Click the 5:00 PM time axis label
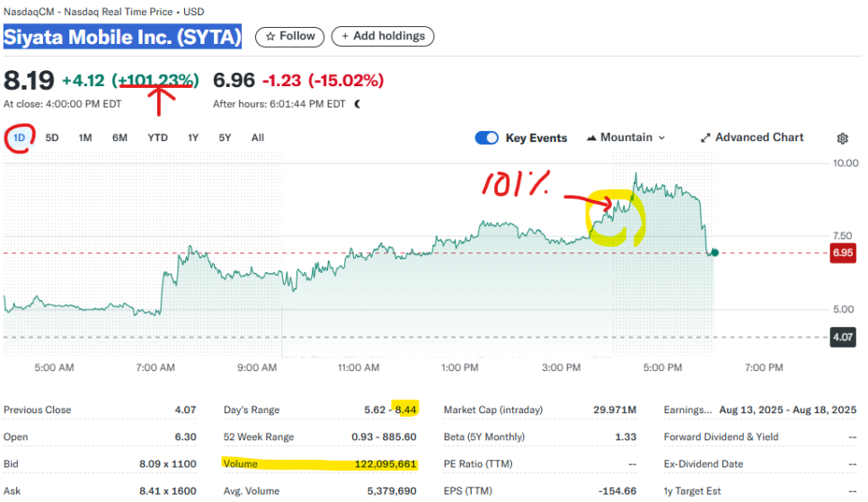This screenshot has width=868, height=502. tap(662, 367)
